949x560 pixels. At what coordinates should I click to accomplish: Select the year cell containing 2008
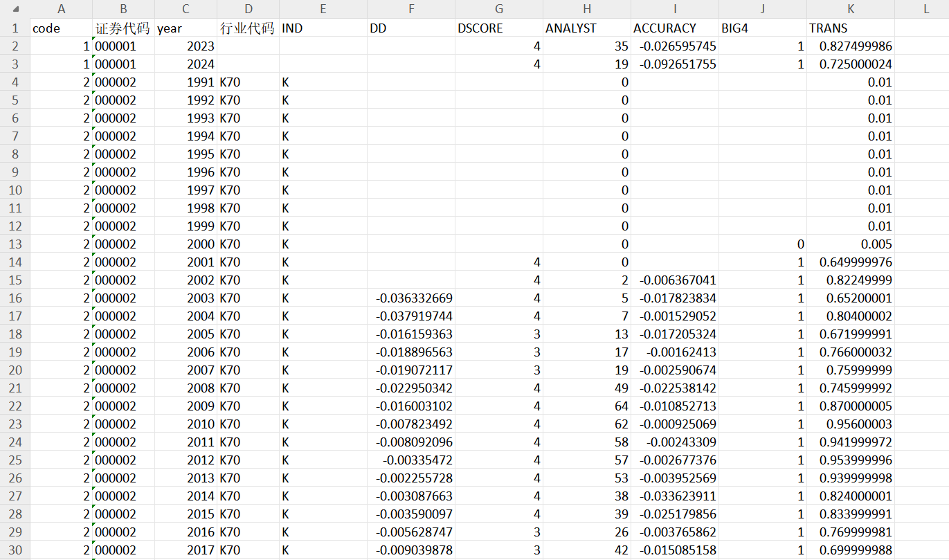[x=186, y=388]
